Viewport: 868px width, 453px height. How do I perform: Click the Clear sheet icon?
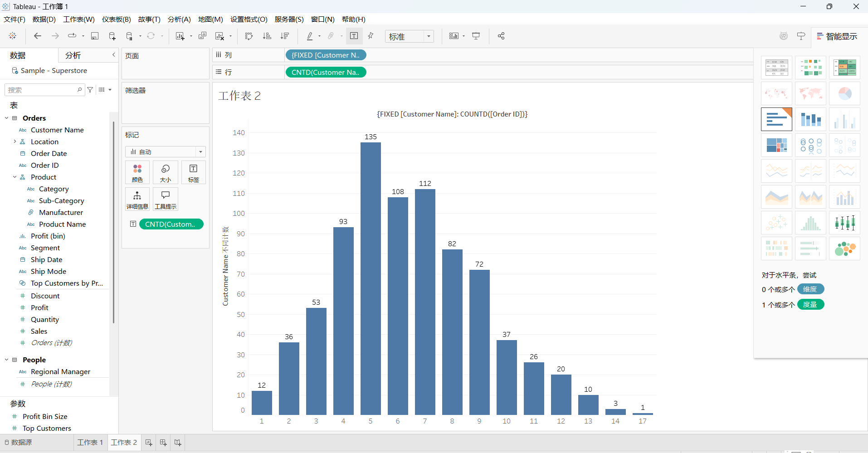(219, 36)
